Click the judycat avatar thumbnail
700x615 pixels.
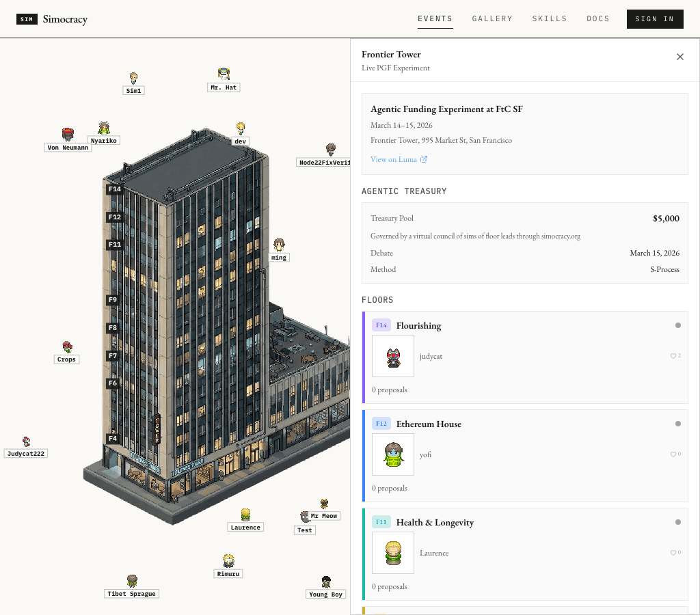pos(393,356)
